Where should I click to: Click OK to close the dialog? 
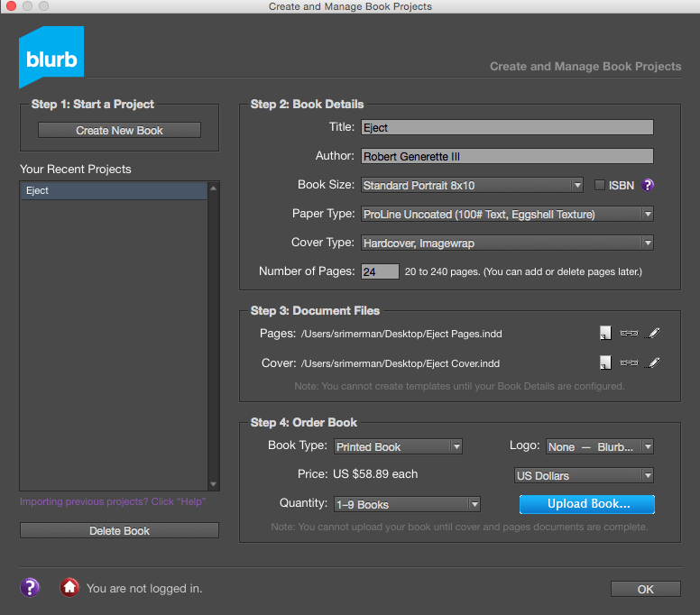(x=646, y=589)
